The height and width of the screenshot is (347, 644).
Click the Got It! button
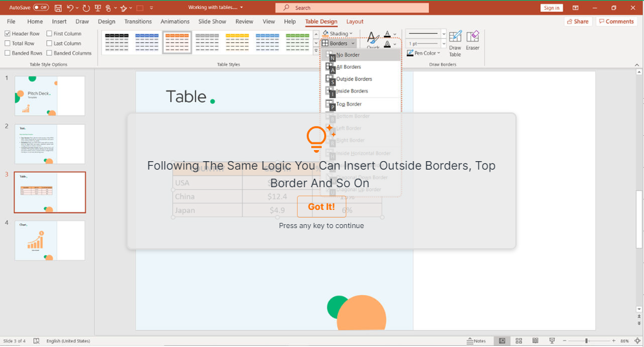[x=322, y=207]
